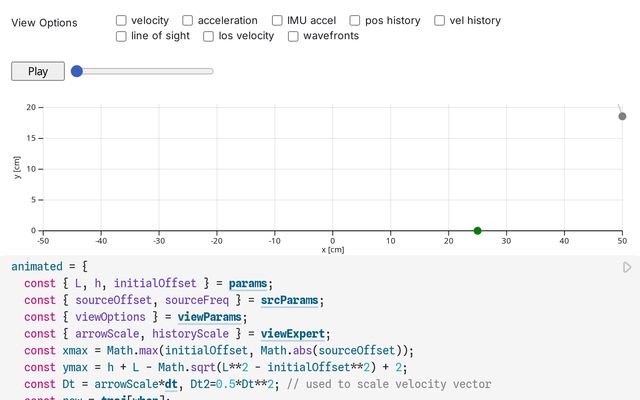640x400 pixels.
Task: Turn on vel history checkbox
Action: click(x=441, y=20)
